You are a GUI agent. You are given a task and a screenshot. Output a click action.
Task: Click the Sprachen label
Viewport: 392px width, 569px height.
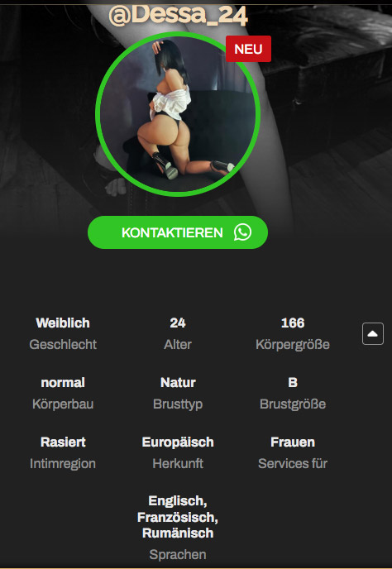tap(178, 554)
